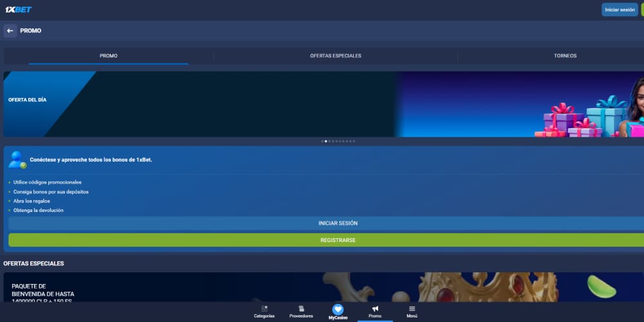The height and width of the screenshot is (322, 644).
Task: Select the first carousel dot indicator
Action: pos(323,141)
